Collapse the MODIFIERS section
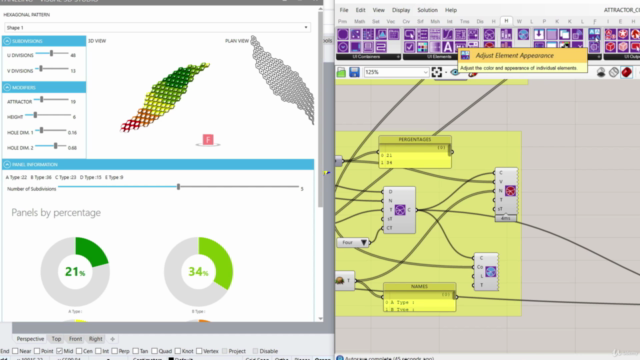 (x=7, y=88)
